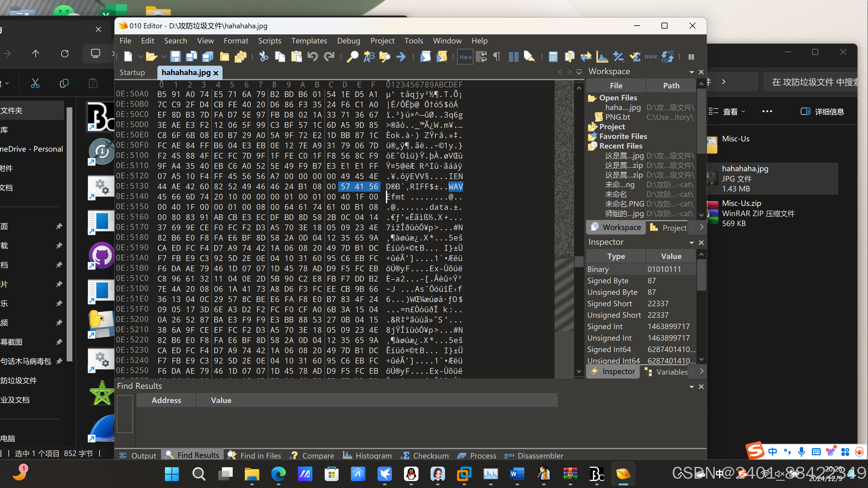Viewport: 868px width, 488px height.
Task: Switch to the Startup tab
Action: pyautogui.click(x=132, y=72)
